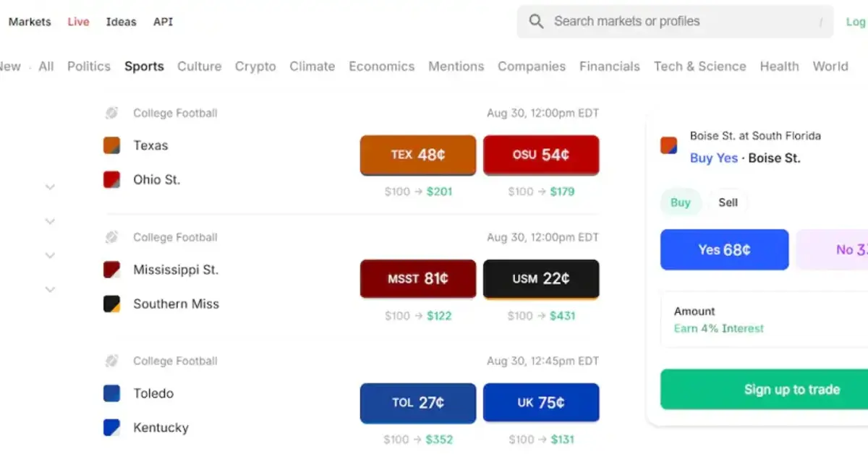Click the Toledo team logo icon
The width and height of the screenshot is (868, 454).
pos(111,393)
